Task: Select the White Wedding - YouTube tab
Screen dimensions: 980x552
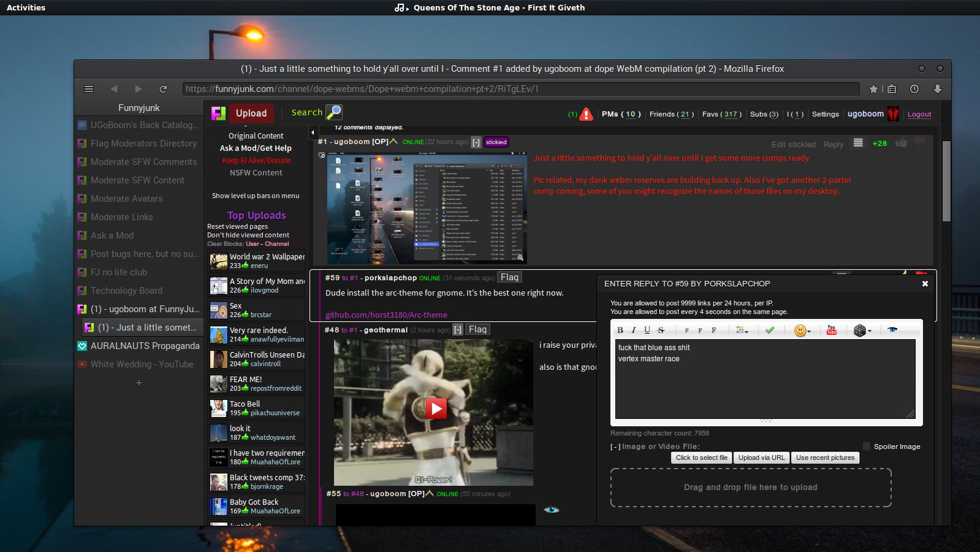Action: 142,364
